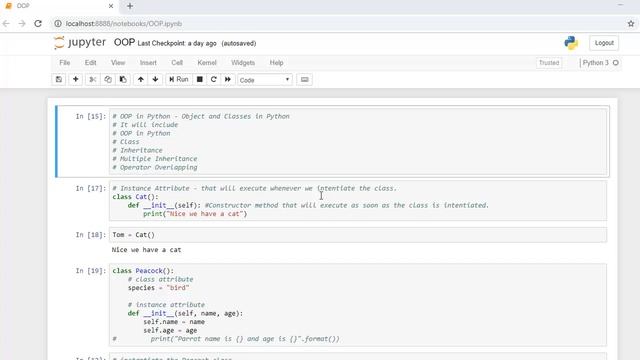Image resolution: width=640 pixels, height=360 pixels.
Task: Click the 'species = "bird"' line
Action: click(x=158, y=288)
